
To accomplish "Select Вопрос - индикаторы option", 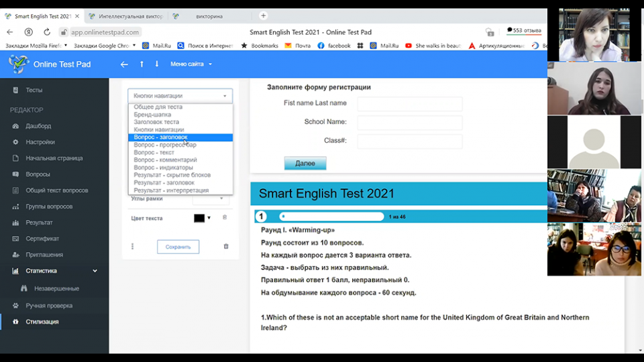I will tap(180, 168).
